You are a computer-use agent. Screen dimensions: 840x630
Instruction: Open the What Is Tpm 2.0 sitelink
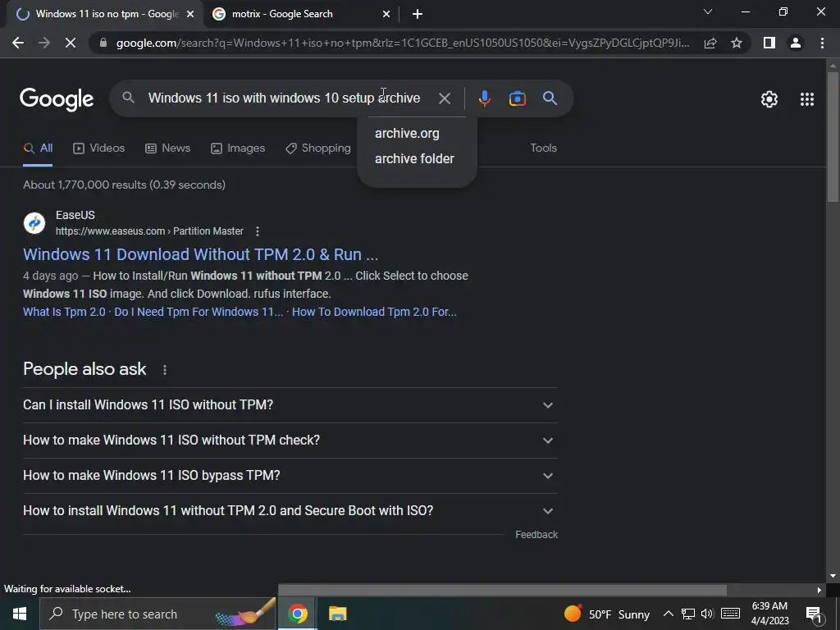pyautogui.click(x=64, y=312)
